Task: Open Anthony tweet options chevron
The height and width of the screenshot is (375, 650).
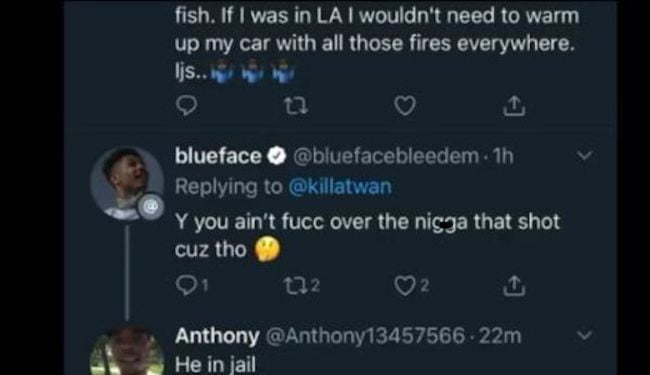Action: coord(585,335)
